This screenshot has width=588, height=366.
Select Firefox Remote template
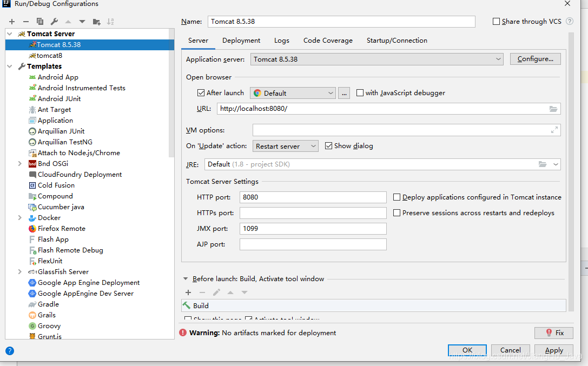coord(62,229)
